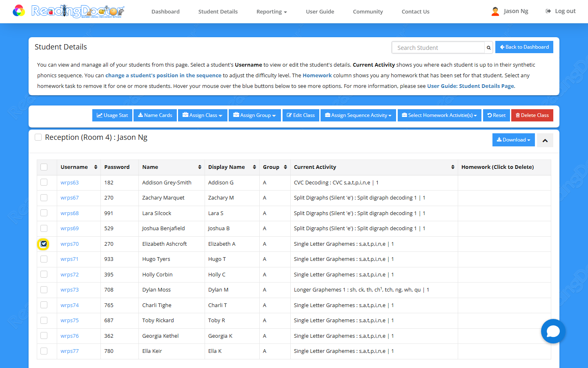Sort by Current Activity column arrows
Image resolution: width=588 pixels, height=368 pixels.
(453, 167)
